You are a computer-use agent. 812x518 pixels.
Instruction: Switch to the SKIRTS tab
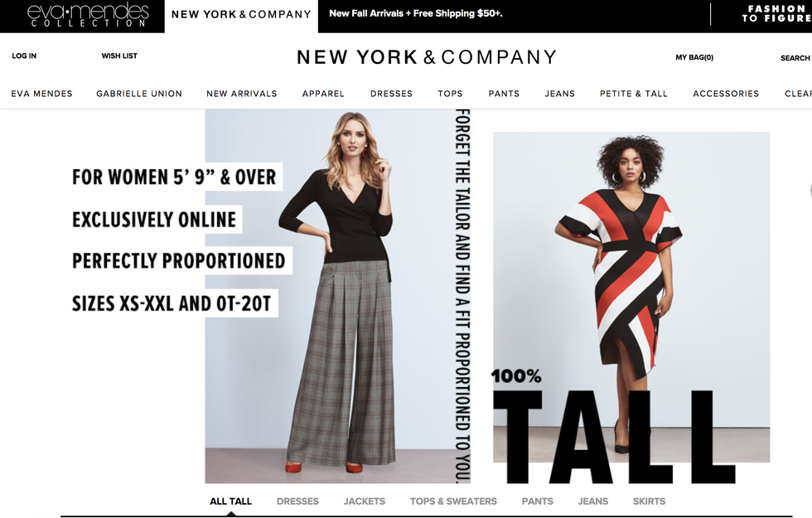[649, 501]
